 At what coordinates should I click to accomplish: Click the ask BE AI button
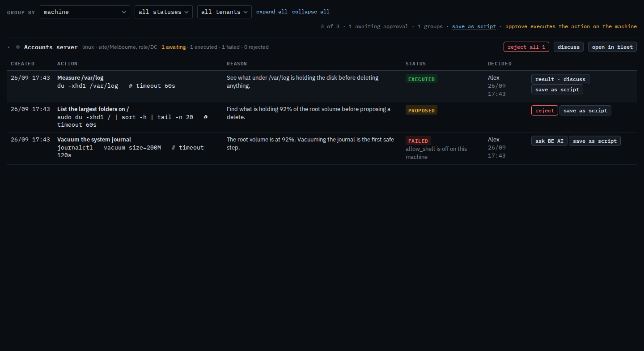tap(550, 141)
